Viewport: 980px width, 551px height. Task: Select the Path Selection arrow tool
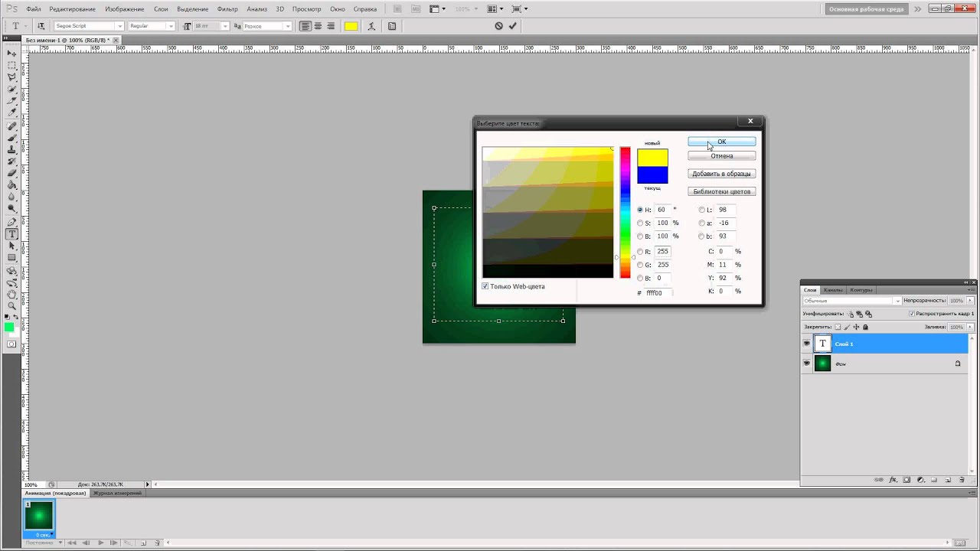pyautogui.click(x=12, y=246)
